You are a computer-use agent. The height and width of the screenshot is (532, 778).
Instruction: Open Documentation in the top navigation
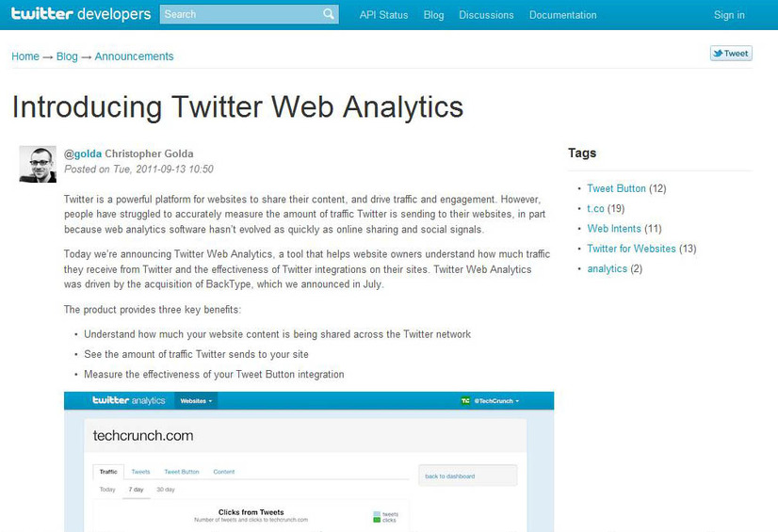point(562,15)
